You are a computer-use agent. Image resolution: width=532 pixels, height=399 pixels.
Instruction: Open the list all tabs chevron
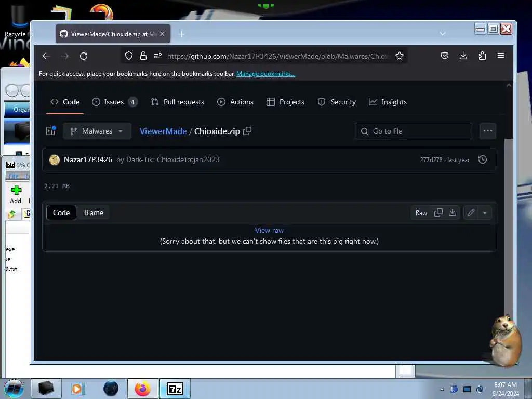coord(443,34)
